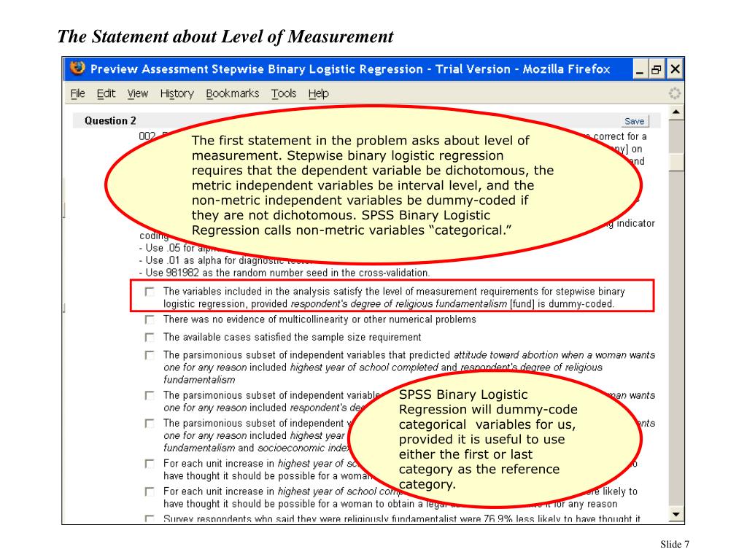Click the Firefox logo in title bar

pyautogui.click(x=77, y=68)
